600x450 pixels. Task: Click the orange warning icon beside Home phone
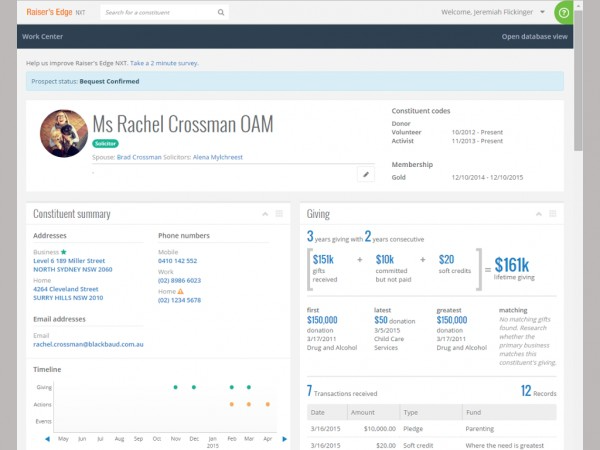(181, 292)
